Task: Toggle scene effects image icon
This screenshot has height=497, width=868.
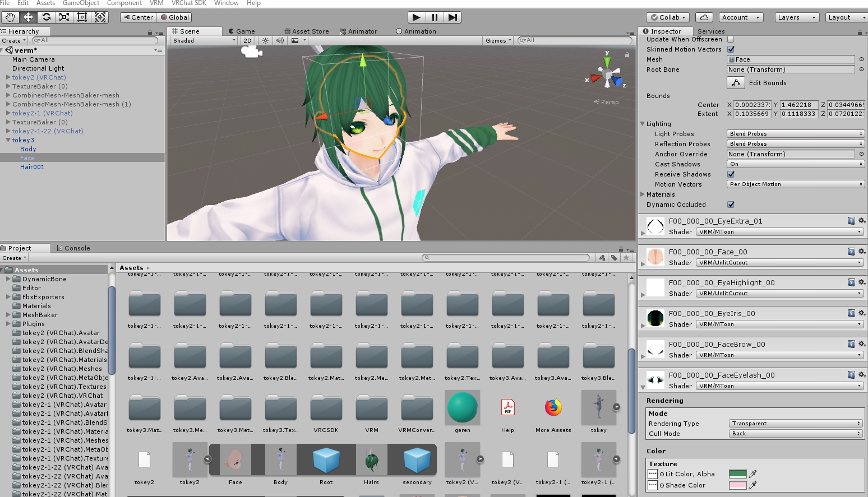Action: tap(296, 40)
